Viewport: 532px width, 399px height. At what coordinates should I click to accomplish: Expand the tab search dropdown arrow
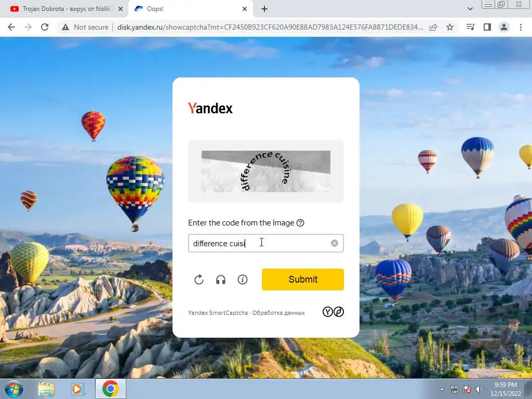[470, 9]
